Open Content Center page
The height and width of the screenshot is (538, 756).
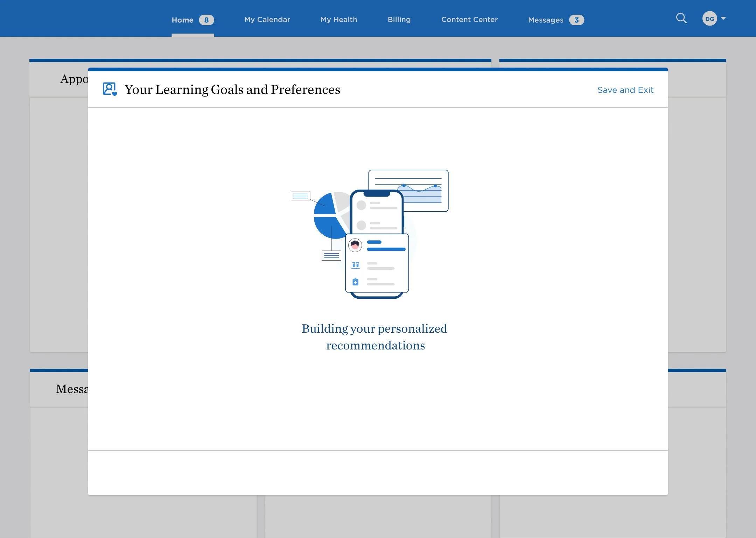coord(469,20)
